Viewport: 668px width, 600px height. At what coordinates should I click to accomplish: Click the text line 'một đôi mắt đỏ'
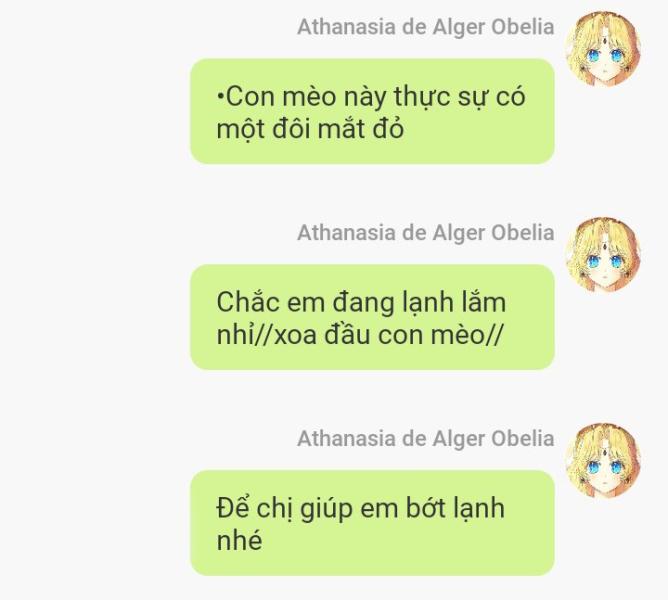[310, 128]
